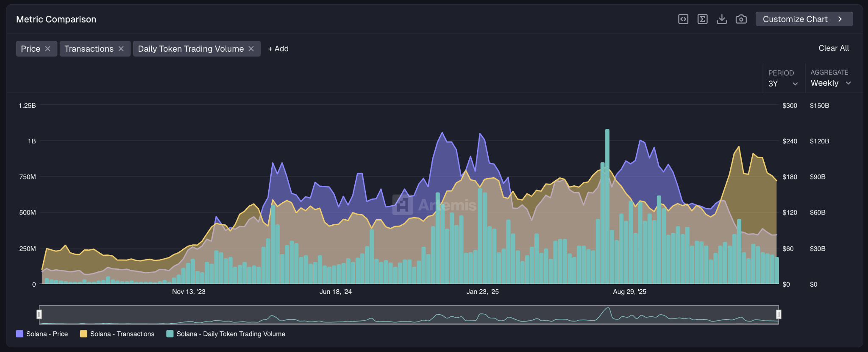The image size is (868, 352).
Task: Click the $300 price axis value
Action: (790, 106)
